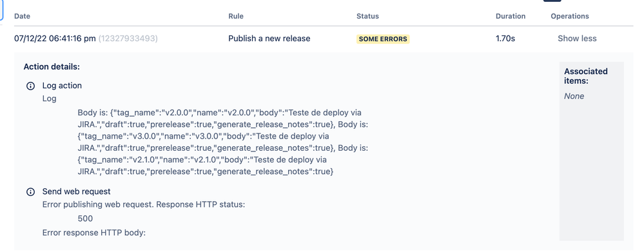Click the Status column header
This screenshot has height=252, width=644.
click(x=367, y=16)
